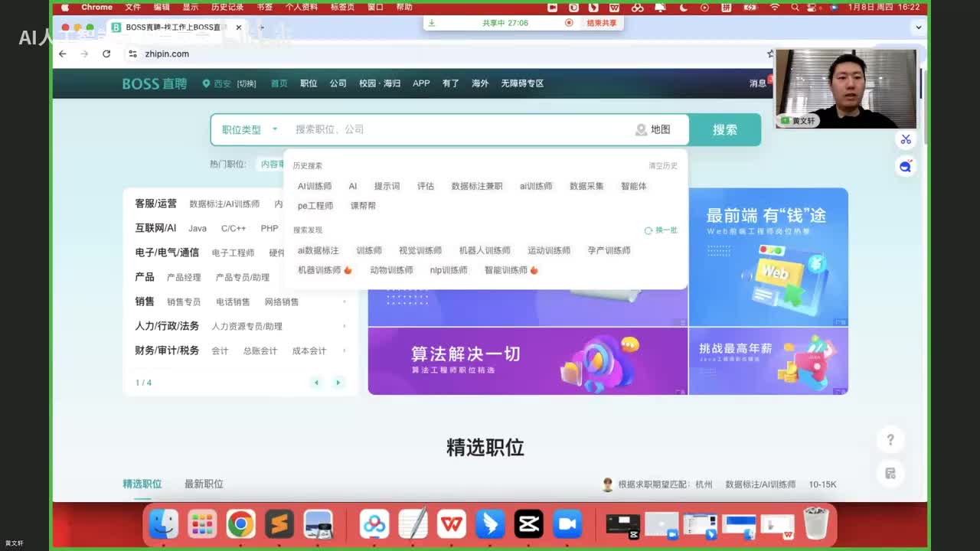980x551 pixels.
Task: Open DingTalk from the dock
Action: [x=491, y=524]
